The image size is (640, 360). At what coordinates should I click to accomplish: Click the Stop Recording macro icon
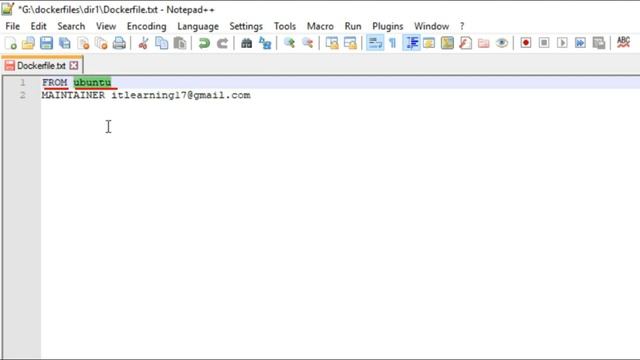[544, 43]
